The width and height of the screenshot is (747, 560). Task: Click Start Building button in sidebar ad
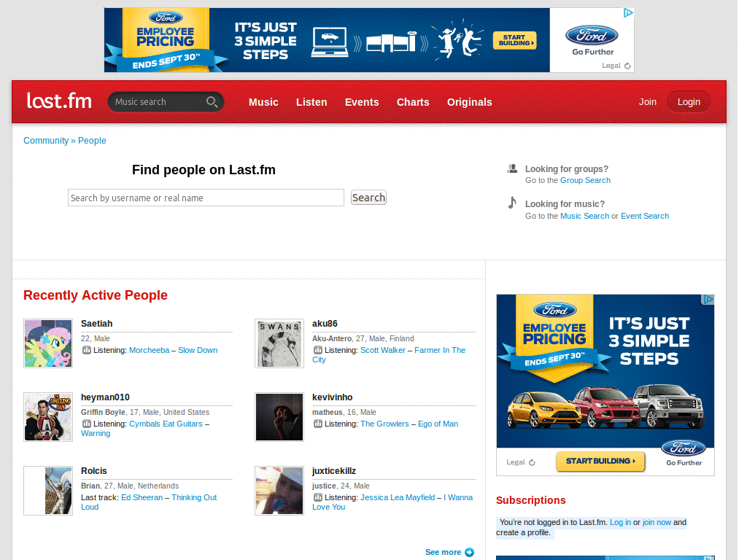(x=600, y=461)
